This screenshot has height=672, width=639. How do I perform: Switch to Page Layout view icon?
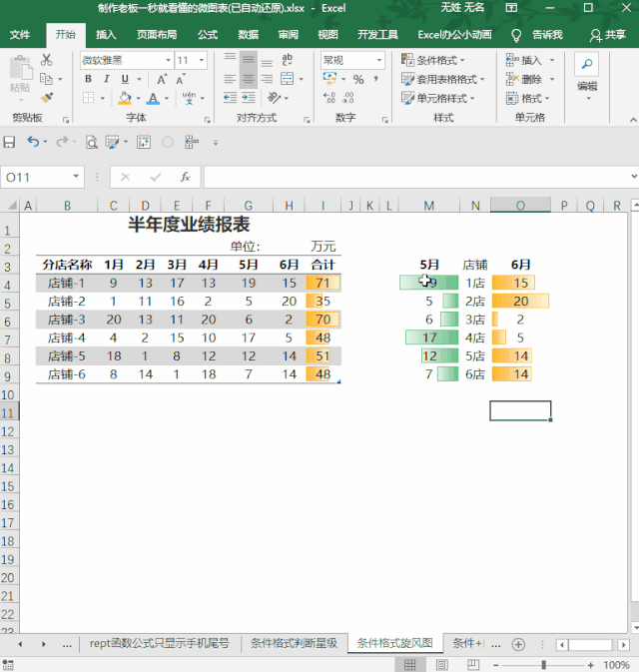click(441, 665)
